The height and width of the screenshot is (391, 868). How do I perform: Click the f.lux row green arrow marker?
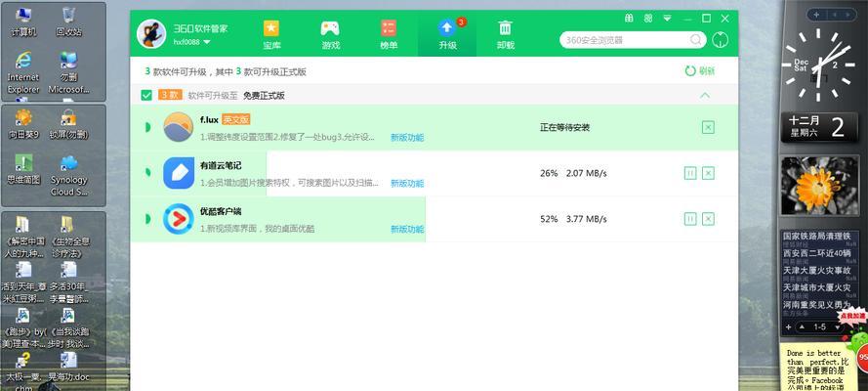[147, 127]
